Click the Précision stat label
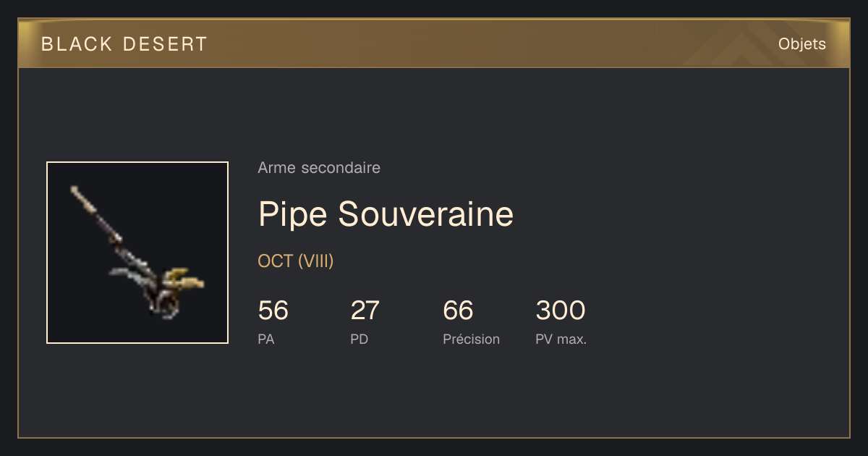The width and height of the screenshot is (868, 456). point(472,339)
